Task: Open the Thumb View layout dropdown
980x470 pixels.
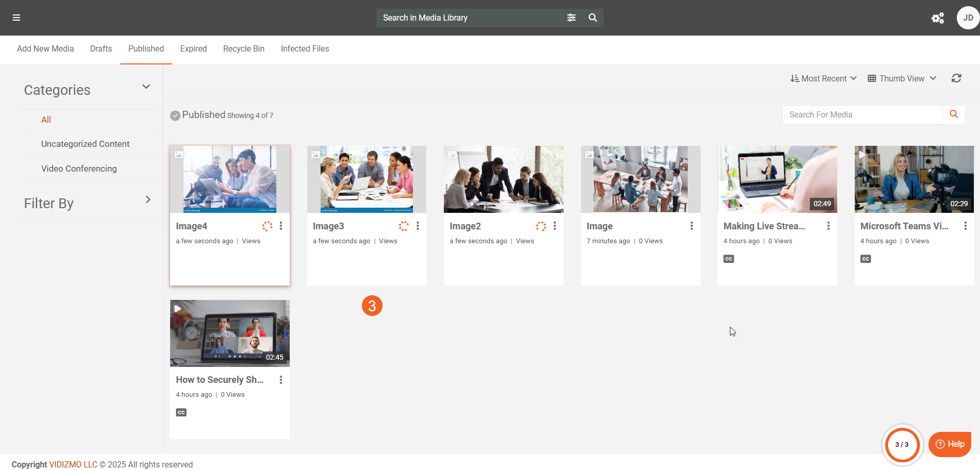Action: (902, 78)
